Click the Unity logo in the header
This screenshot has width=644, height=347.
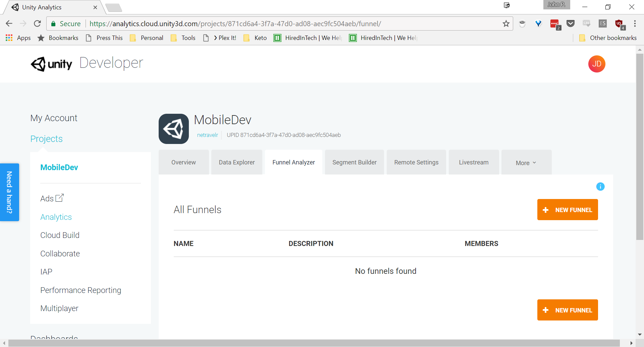pyautogui.click(x=51, y=64)
